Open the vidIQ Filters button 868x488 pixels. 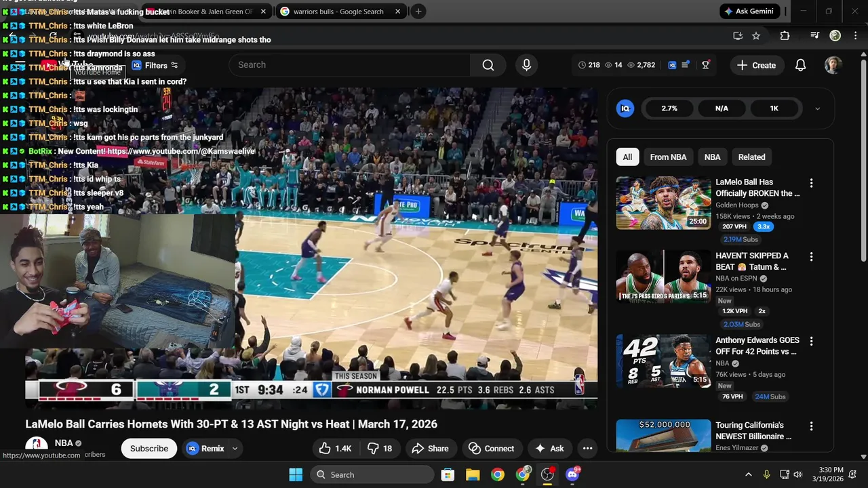(155, 66)
